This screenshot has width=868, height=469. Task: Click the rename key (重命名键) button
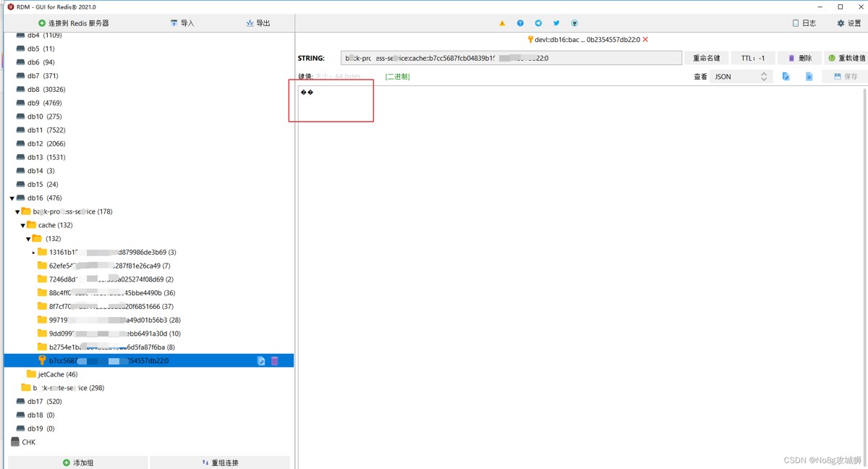pyautogui.click(x=707, y=58)
